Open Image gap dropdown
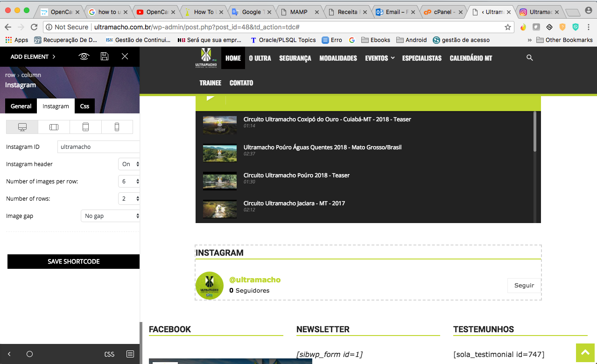 pyautogui.click(x=111, y=216)
